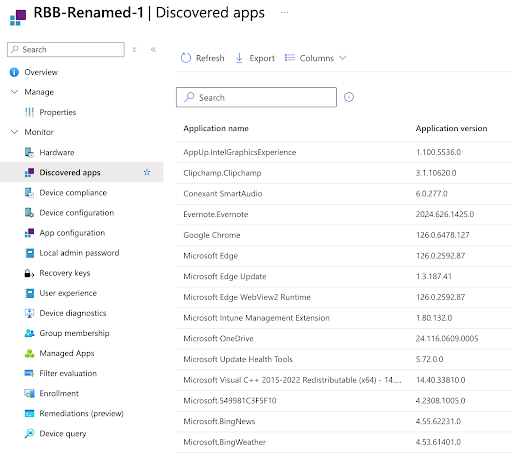Open Overview in the sidebar
Image resolution: width=512 pixels, height=453 pixels.
click(x=41, y=72)
